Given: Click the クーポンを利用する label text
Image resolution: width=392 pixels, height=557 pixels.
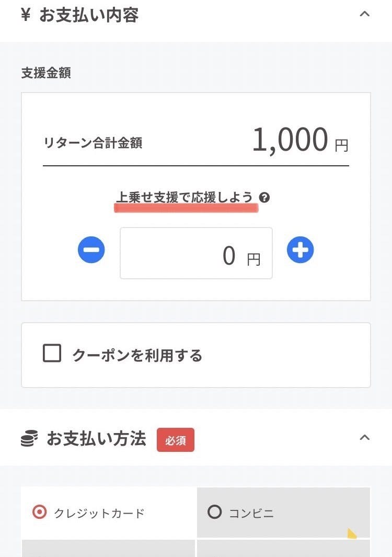Looking at the screenshot, I should (137, 356).
